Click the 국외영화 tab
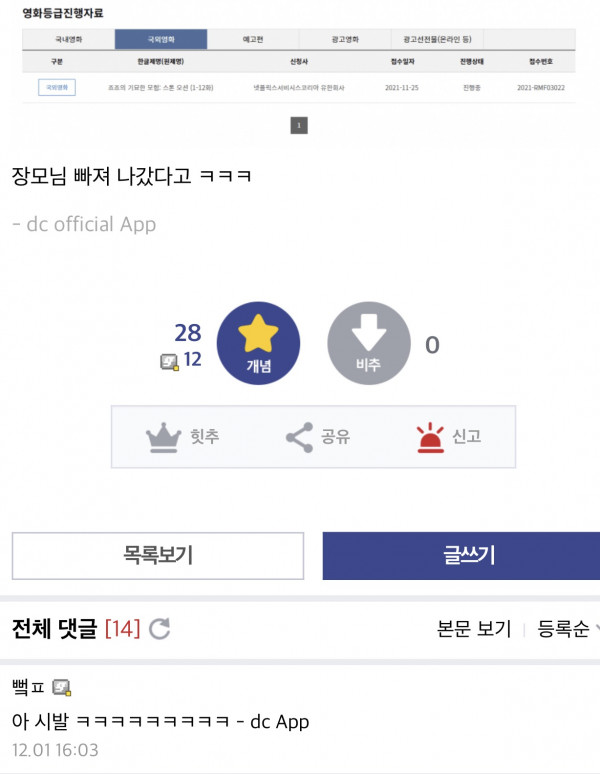This screenshot has height=774, width=600. click(x=161, y=40)
